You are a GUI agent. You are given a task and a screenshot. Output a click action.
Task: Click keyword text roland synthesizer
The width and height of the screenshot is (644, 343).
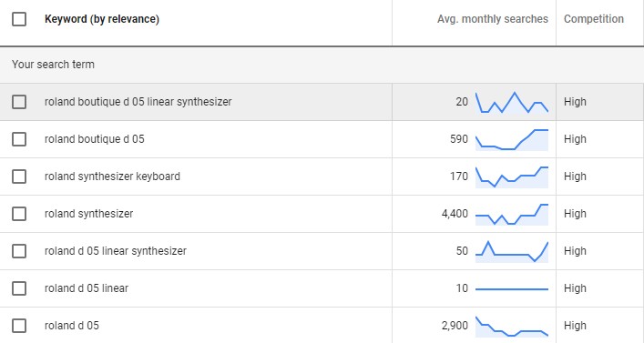point(88,214)
